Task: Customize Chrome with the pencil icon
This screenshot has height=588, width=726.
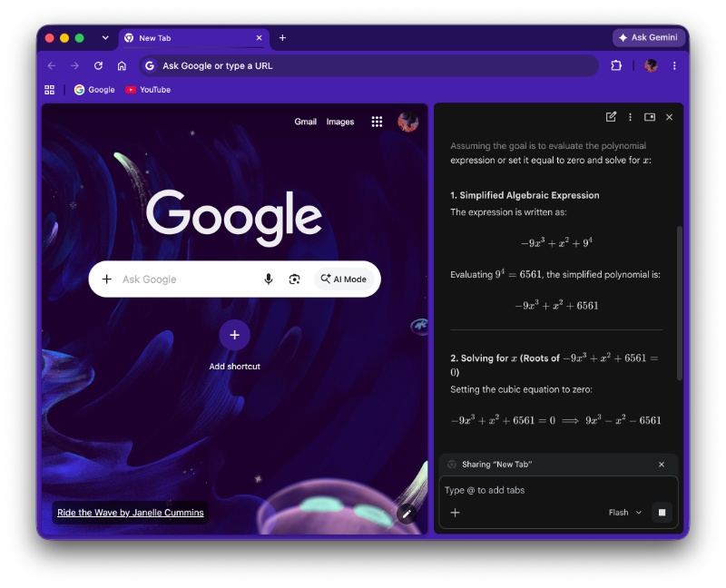Action: pos(407,514)
